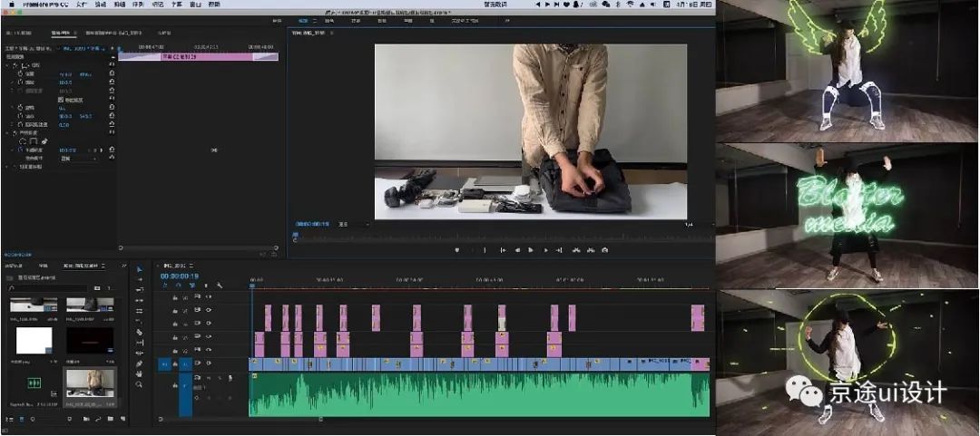Hide V1 track output with eye icon
The width and height of the screenshot is (980, 436).
click(x=208, y=363)
